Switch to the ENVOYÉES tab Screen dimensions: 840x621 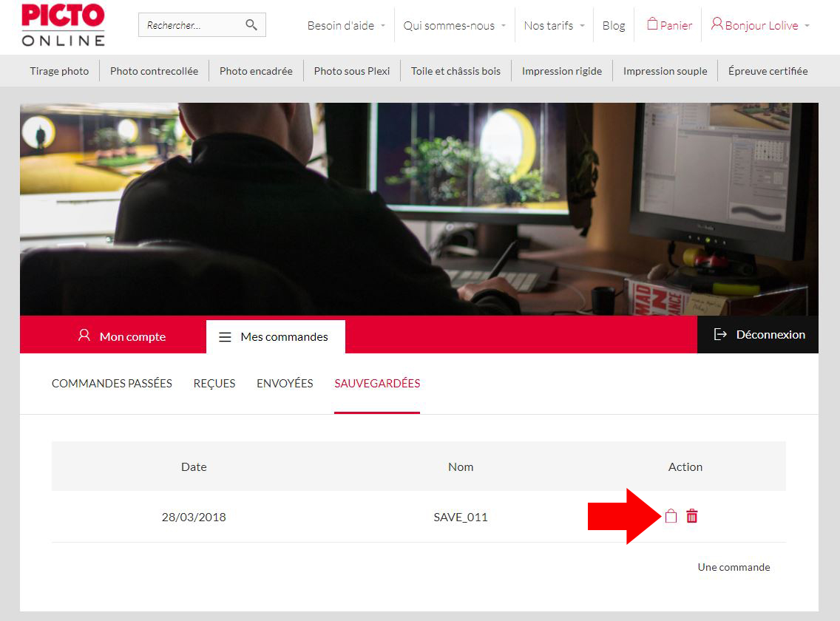tap(284, 383)
